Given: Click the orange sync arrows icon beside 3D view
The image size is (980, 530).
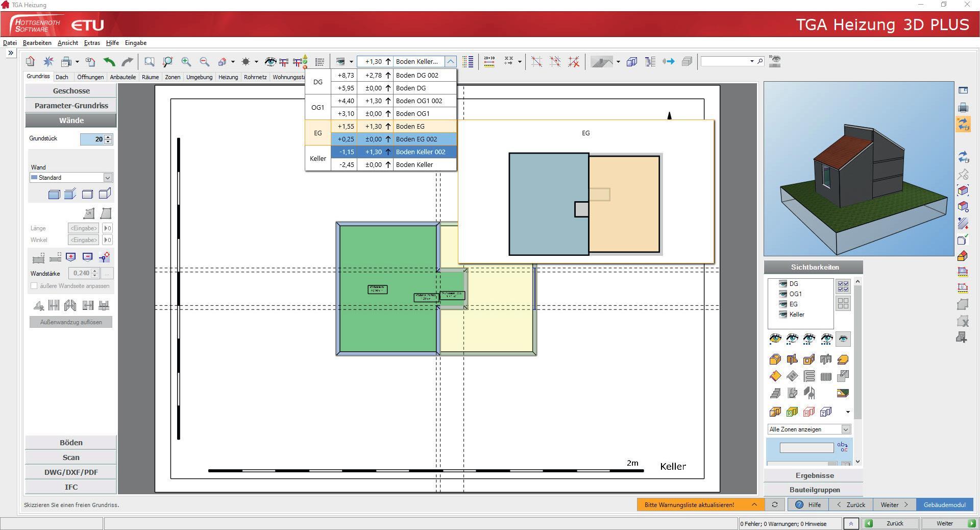Looking at the screenshot, I should [x=963, y=124].
